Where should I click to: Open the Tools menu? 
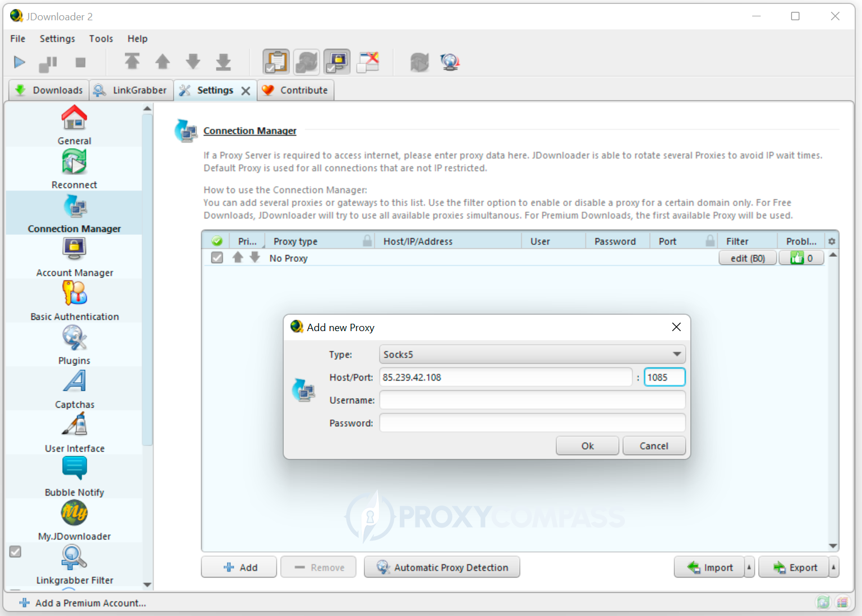pos(101,39)
